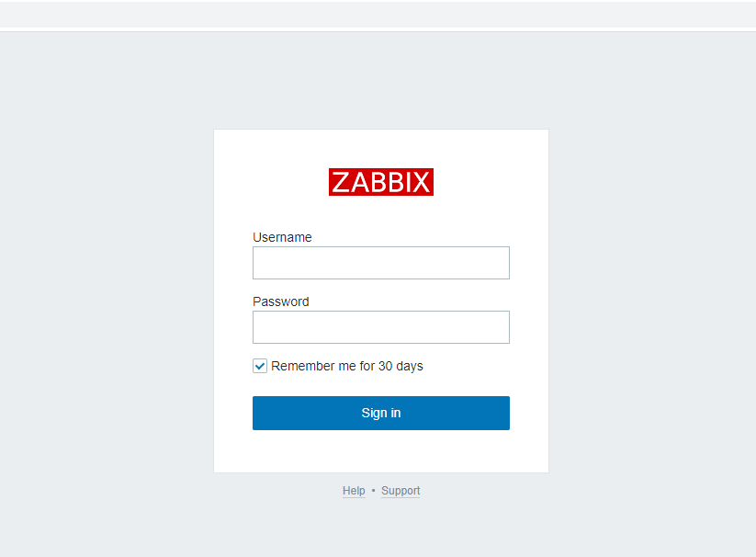This screenshot has height=557, width=756.
Task: Click the red ZABBIX logo
Action: (x=380, y=182)
